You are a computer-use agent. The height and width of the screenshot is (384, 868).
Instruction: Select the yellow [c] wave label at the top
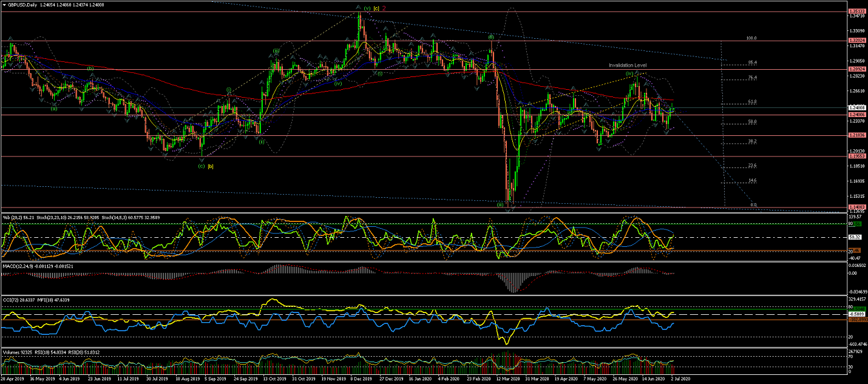(376, 8)
